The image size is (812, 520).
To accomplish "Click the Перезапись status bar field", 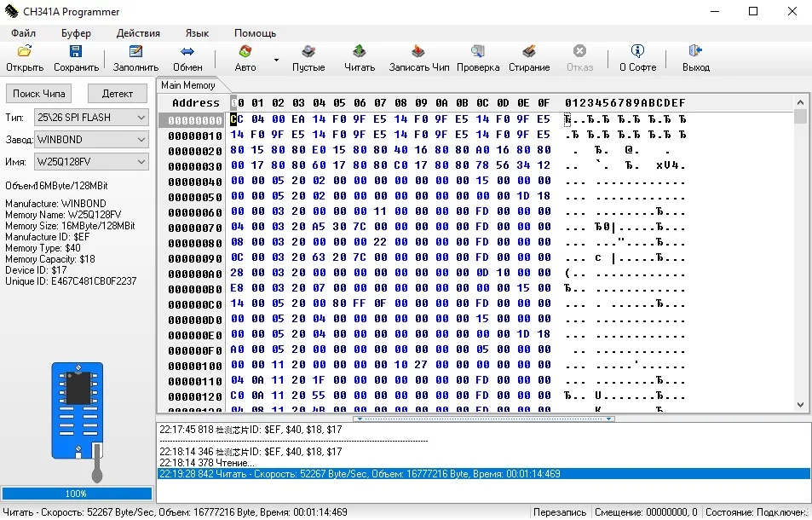I will point(560,512).
